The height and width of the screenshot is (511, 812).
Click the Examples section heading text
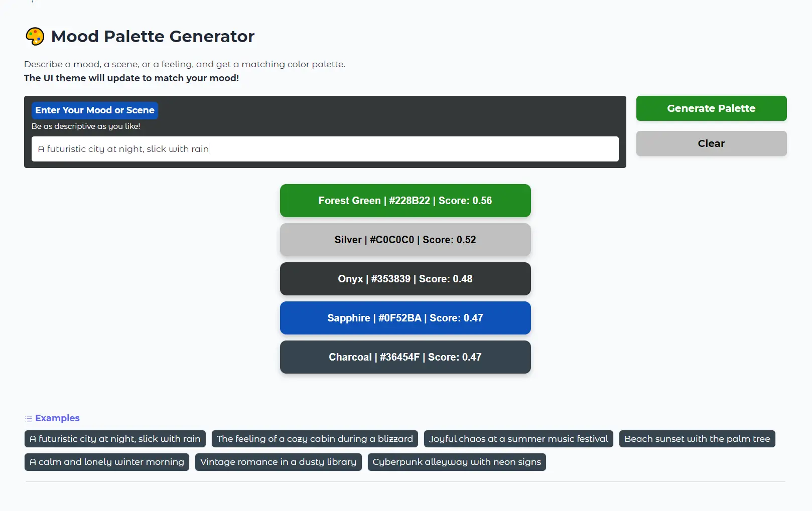click(57, 418)
